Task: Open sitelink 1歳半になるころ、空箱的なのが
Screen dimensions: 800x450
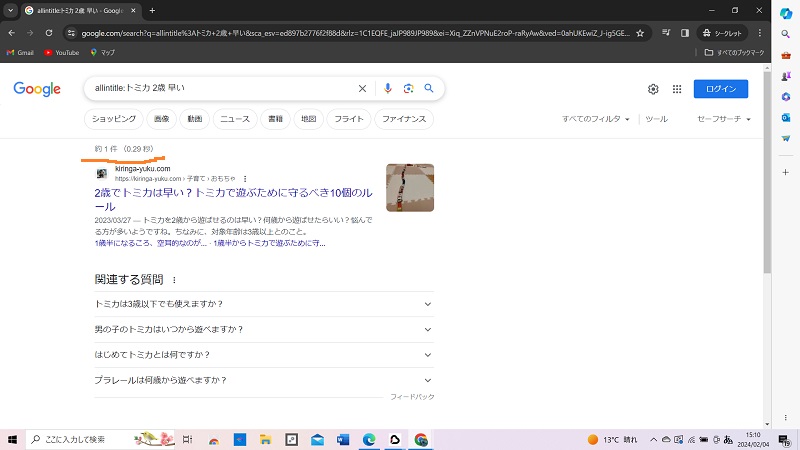Action: click(x=151, y=243)
